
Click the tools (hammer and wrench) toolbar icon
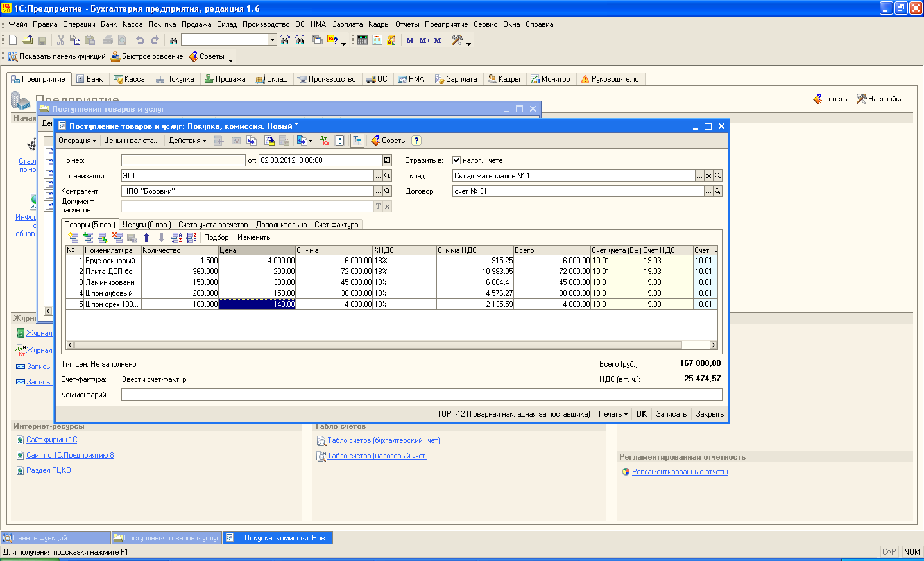click(458, 40)
